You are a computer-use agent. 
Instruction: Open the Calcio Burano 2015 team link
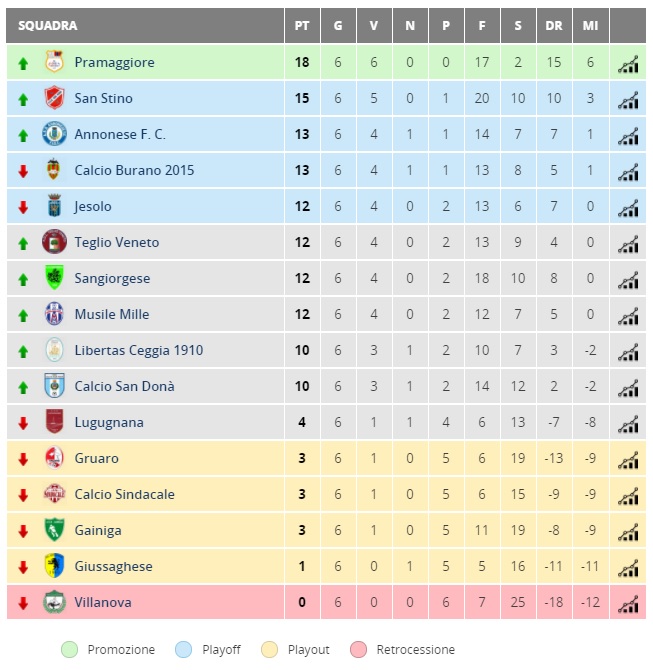(134, 170)
